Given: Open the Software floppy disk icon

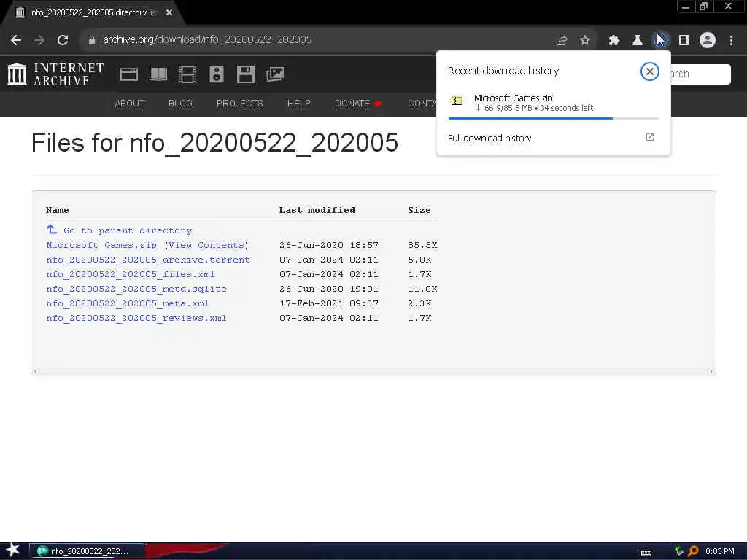Looking at the screenshot, I should click(246, 74).
